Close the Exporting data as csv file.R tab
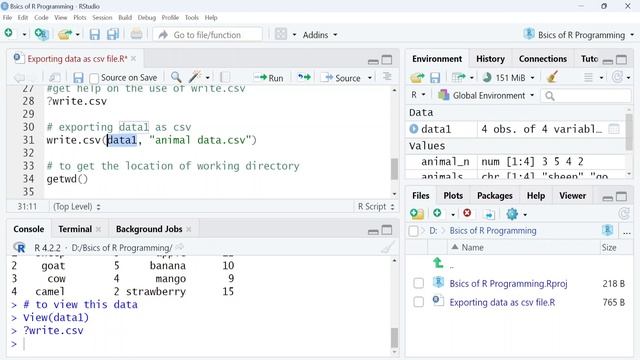 pyautogui.click(x=133, y=59)
